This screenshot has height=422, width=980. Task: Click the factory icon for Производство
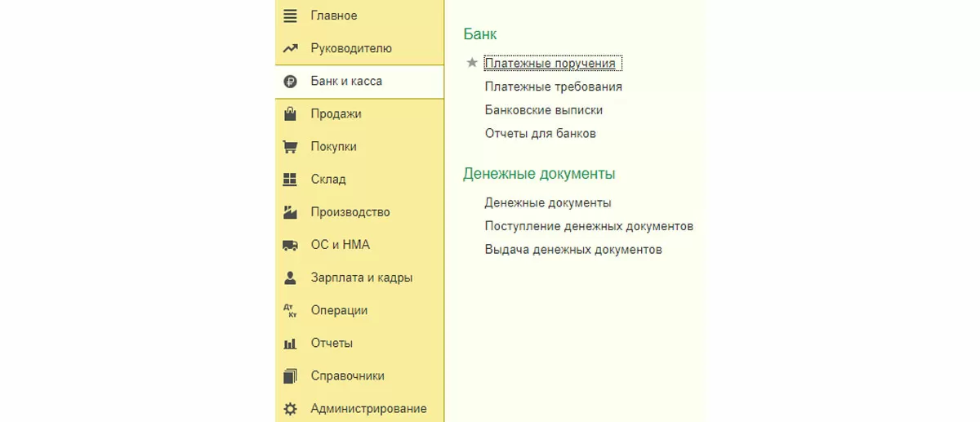tap(290, 212)
